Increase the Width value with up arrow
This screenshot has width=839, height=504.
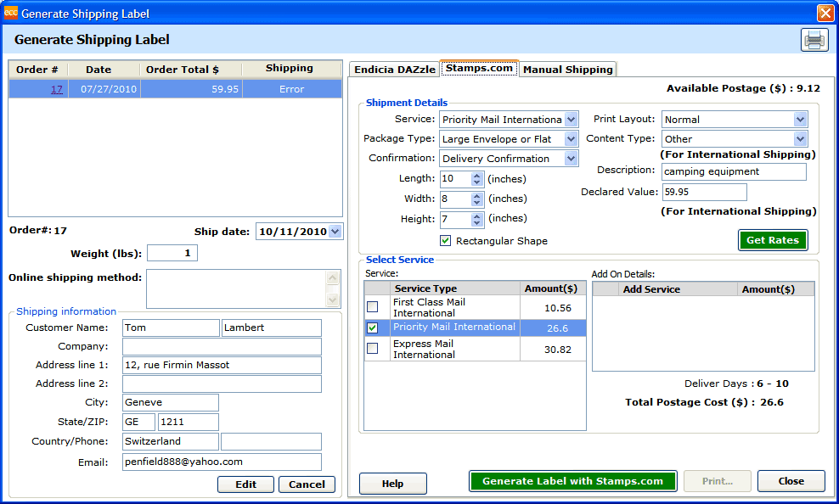[476, 196]
